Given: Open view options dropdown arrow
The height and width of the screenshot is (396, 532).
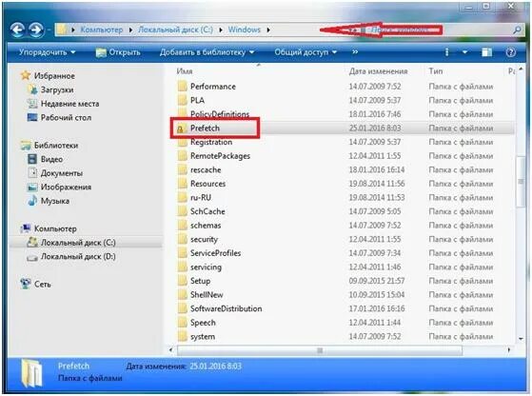Looking at the screenshot, I should click(x=464, y=52).
